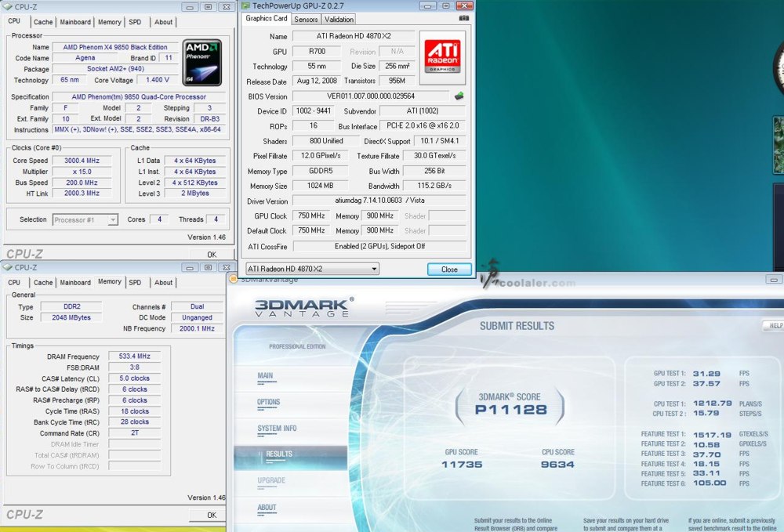Open Memory tab in top CPU-Z window
This screenshot has width=784, height=532.
tap(110, 22)
